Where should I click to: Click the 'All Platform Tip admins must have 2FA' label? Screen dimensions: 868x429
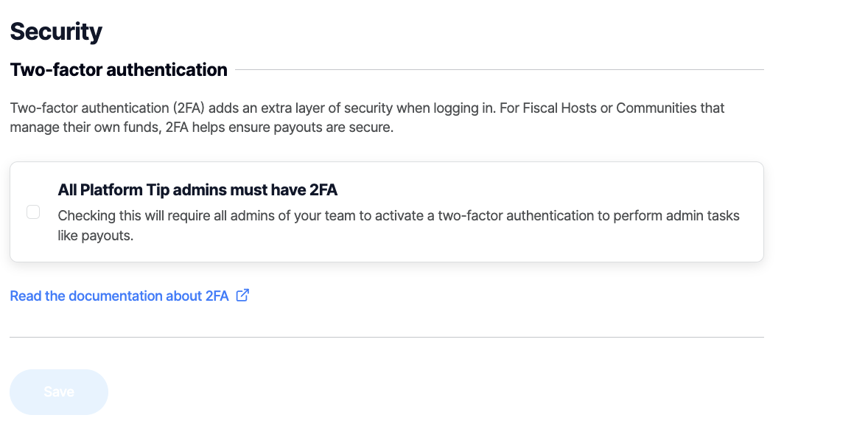(x=197, y=190)
